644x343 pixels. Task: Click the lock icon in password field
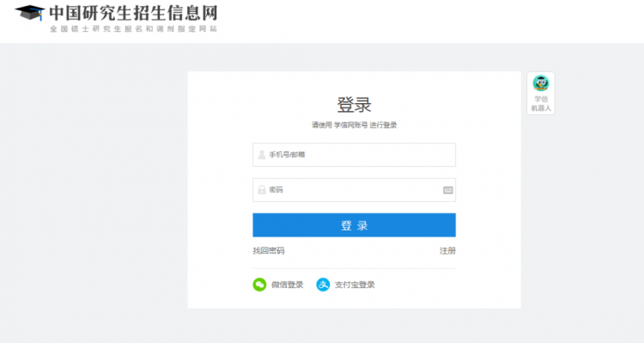tap(261, 190)
